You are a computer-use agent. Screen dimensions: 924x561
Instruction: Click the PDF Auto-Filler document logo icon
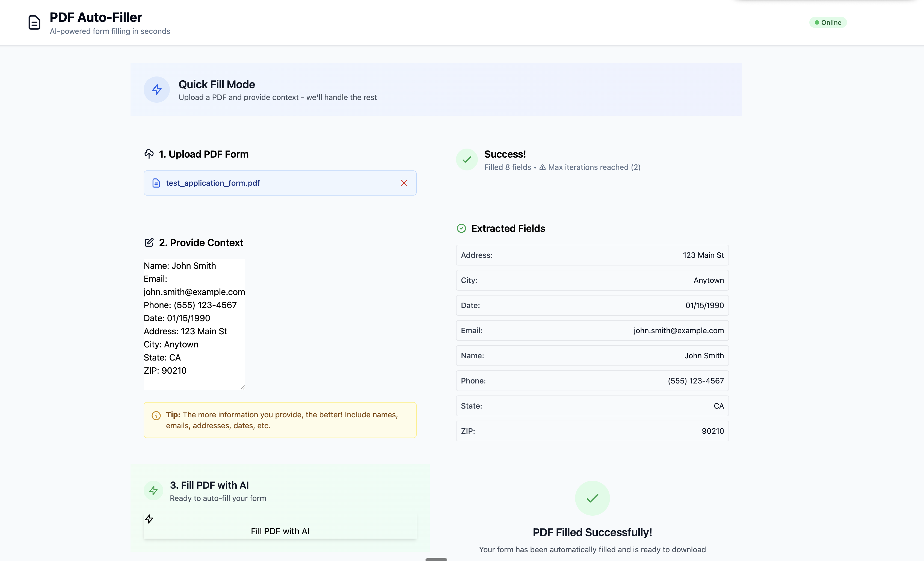[x=34, y=22]
